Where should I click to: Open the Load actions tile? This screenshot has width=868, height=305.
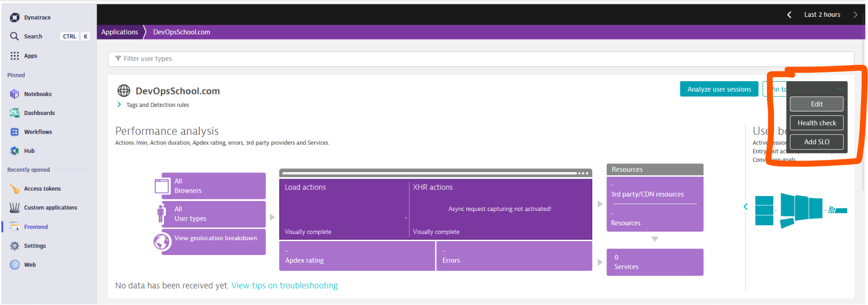(x=345, y=209)
